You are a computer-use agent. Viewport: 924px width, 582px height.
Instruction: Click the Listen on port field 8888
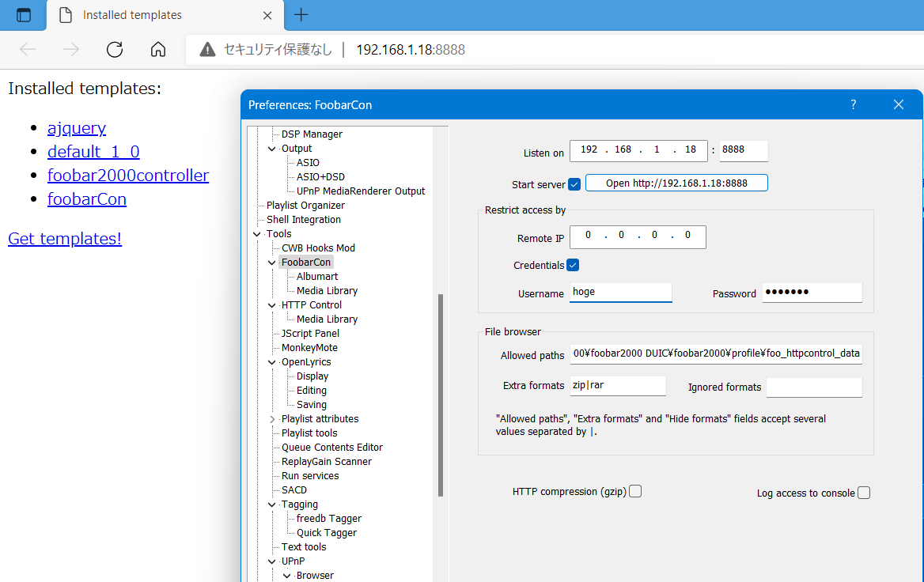(x=744, y=150)
